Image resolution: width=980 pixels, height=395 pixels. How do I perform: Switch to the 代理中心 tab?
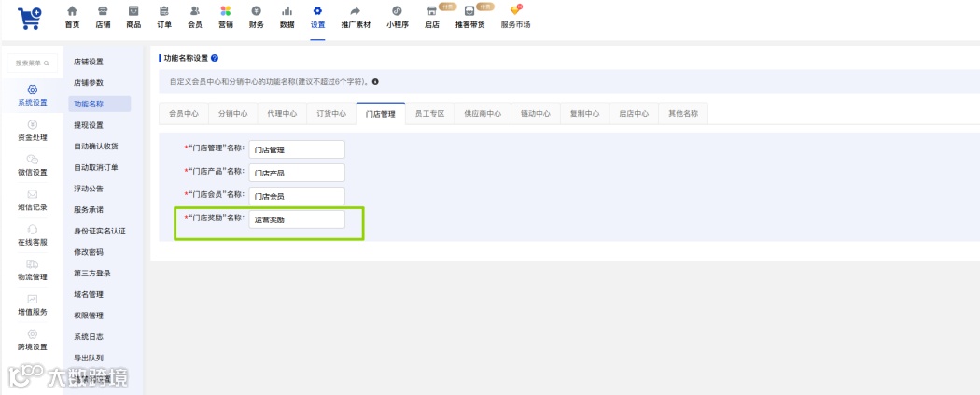(x=283, y=114)
